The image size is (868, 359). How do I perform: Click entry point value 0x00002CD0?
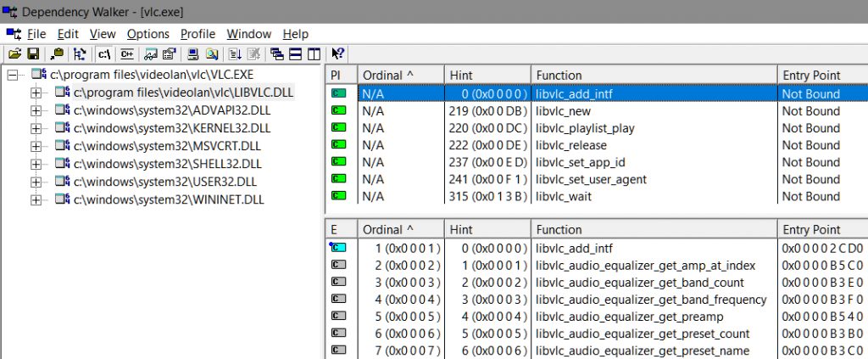[822, 248]
